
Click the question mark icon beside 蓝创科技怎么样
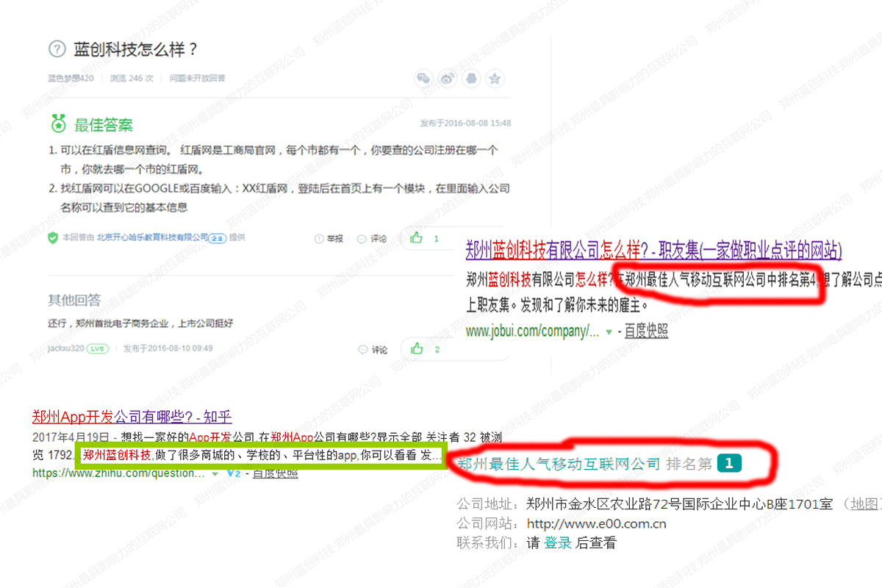pos(57,50)
